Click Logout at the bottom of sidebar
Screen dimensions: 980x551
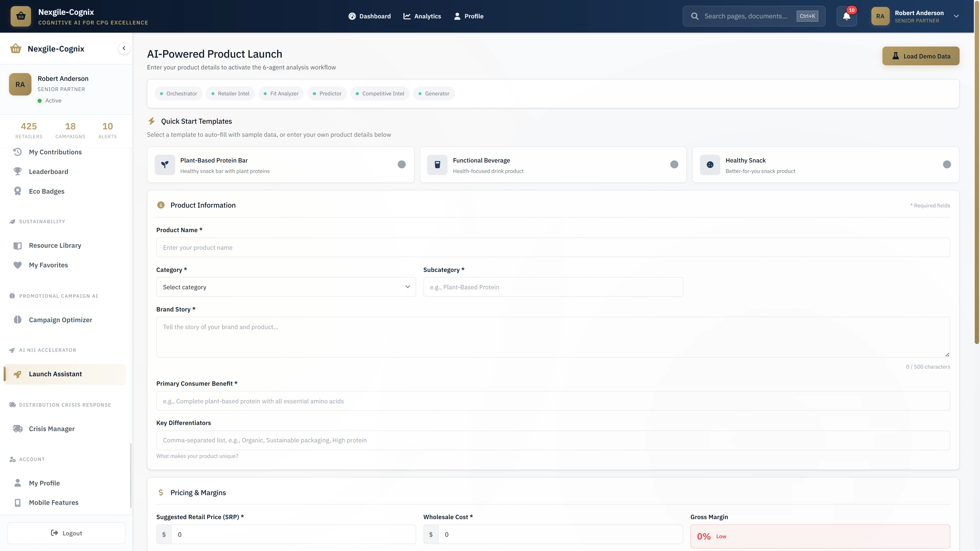coord(66,533)
